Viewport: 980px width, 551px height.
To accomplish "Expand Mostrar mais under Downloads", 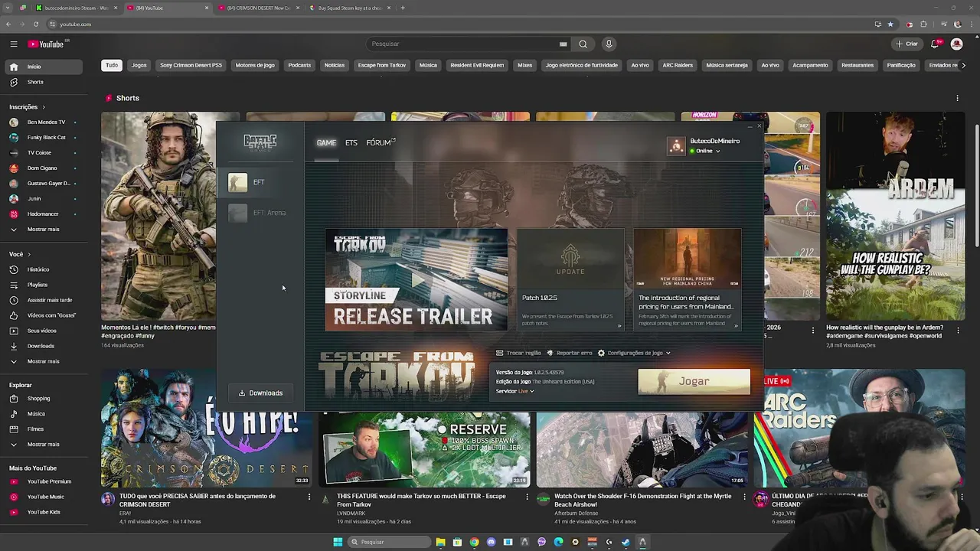I will click(43, 361).
